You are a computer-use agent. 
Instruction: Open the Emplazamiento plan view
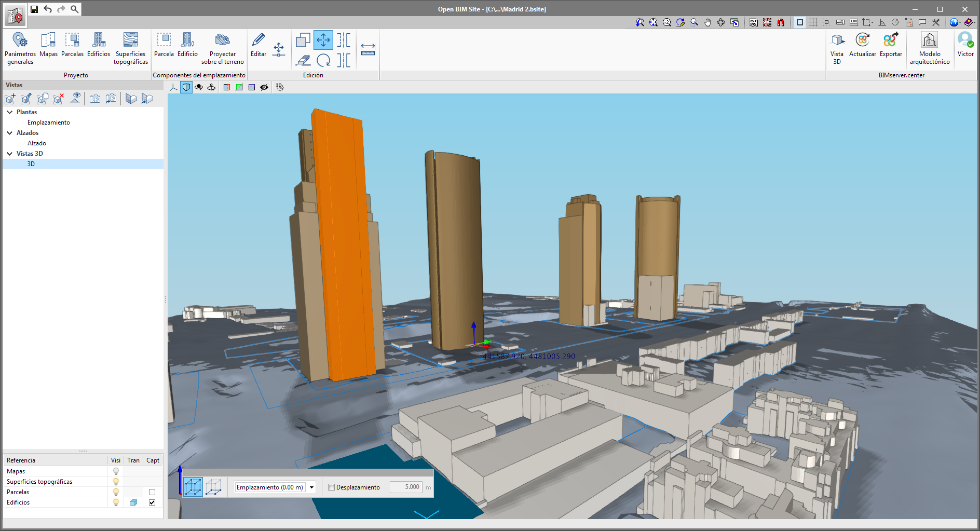tap(49, 122)
